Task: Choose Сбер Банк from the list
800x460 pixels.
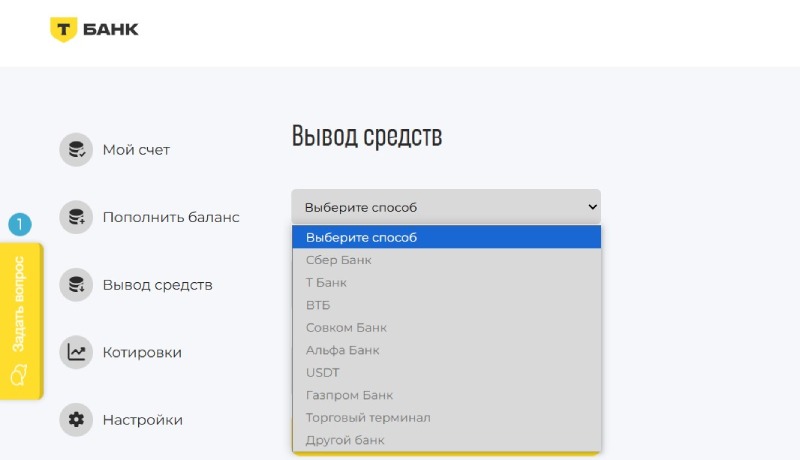Action: (446, 260)
